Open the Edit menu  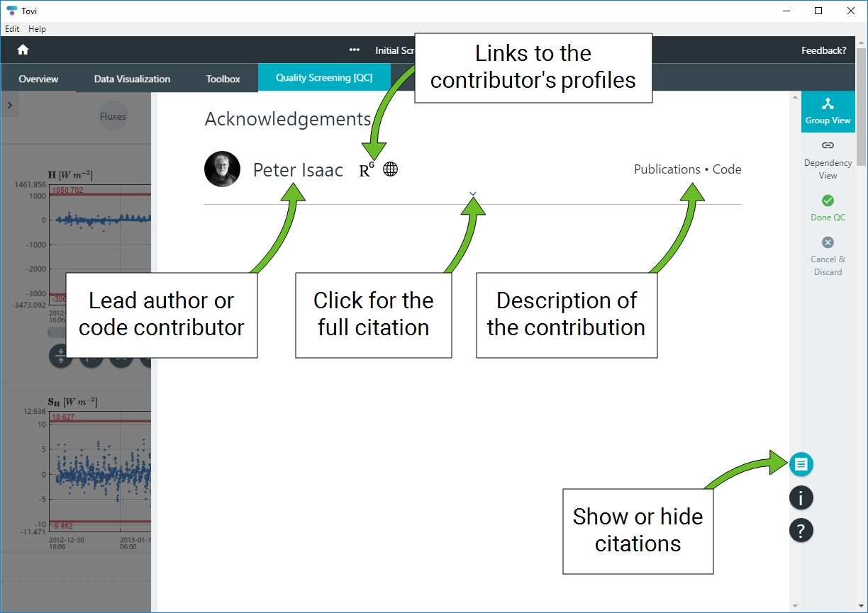[12, 29]
